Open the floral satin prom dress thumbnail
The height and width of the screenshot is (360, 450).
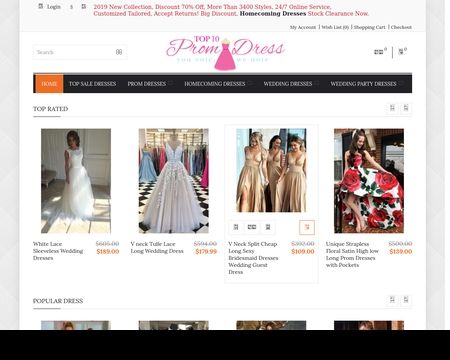coord(369,181)
